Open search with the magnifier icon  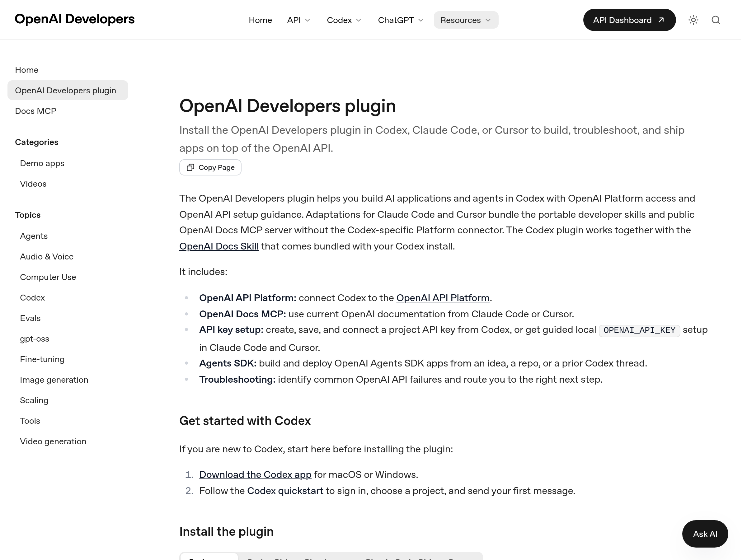pos(716,20)
